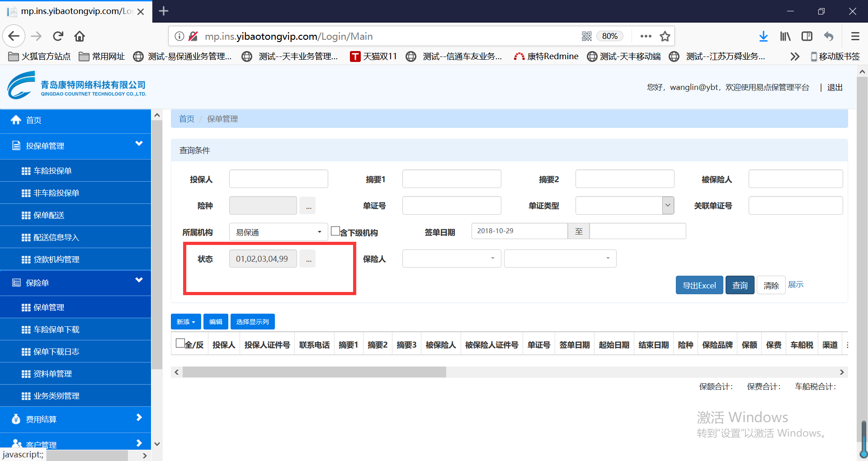Toggle the 全/反 select-all checkbox
Viewport: 868px width, 461px height.
point(180,343)
